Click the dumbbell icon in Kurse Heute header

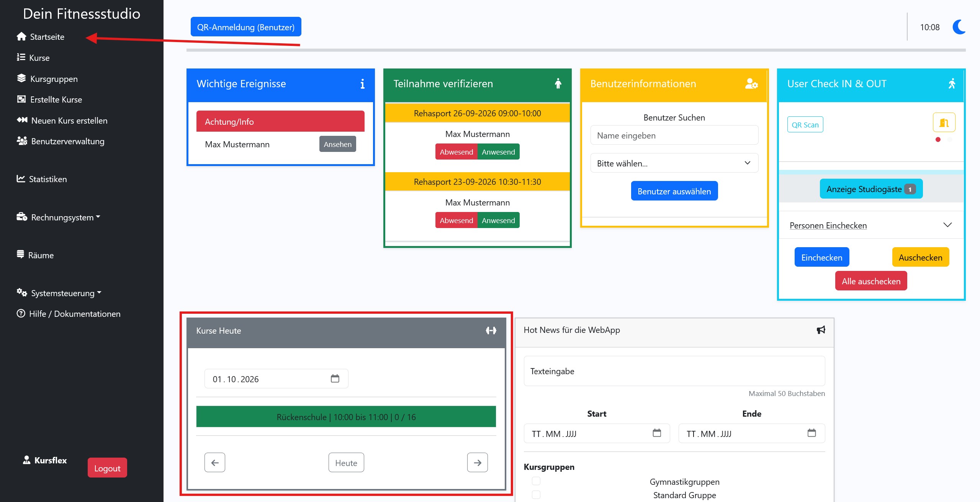pyautogui.click(x=491, y=330)
